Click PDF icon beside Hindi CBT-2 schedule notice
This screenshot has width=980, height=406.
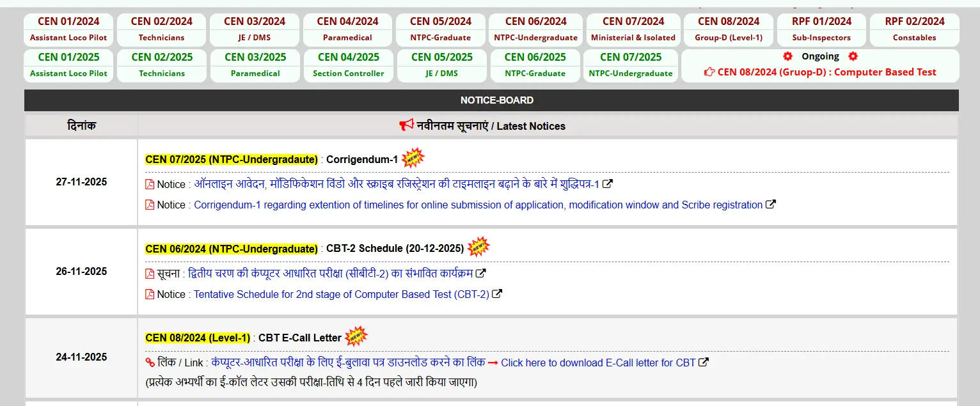150,274
